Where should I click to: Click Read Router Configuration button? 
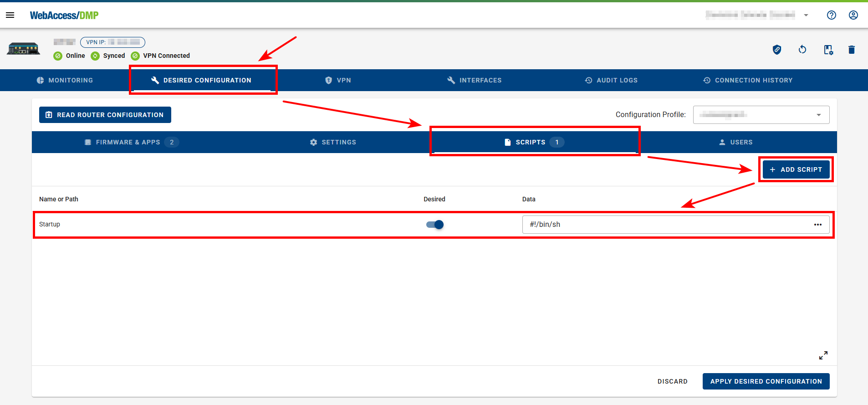[x=105, y=115]
